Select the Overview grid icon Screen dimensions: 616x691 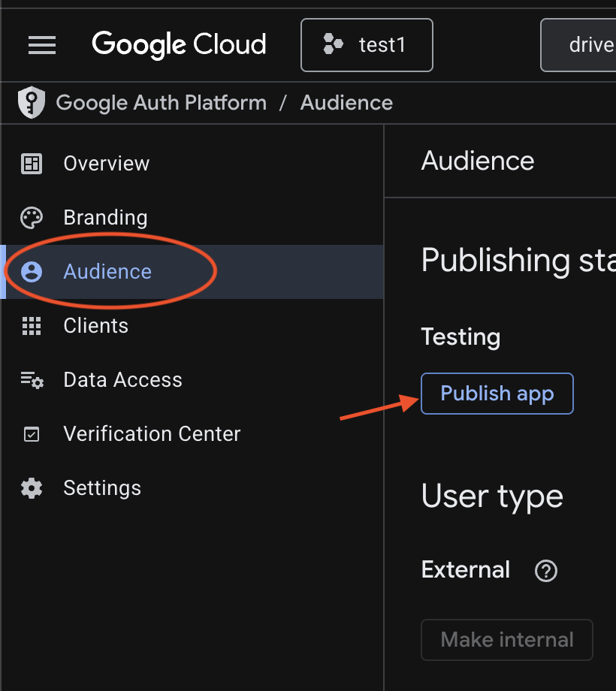coord(31,163)
